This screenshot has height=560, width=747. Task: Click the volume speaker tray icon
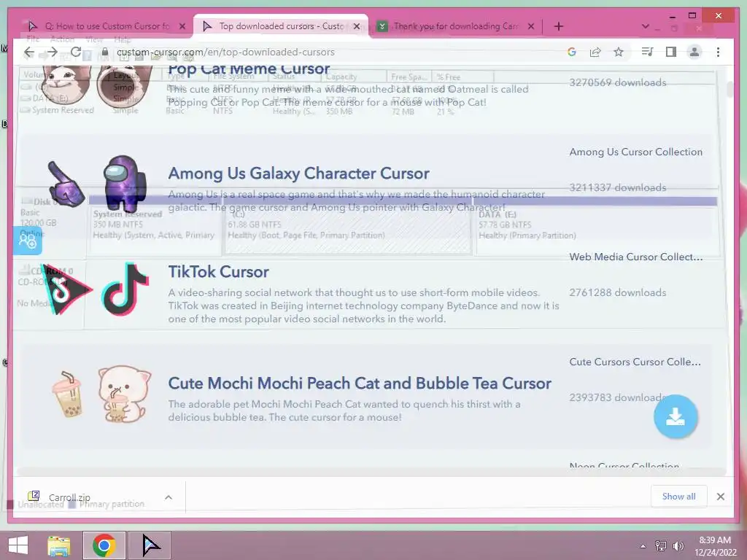[x=678, y=546]
